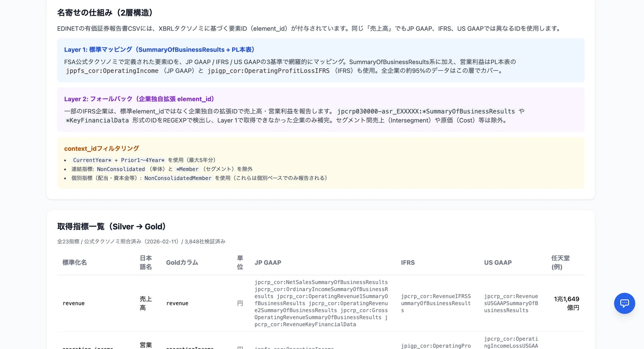
Task: Click the 1兆1,649億円 Nintendo value
Action: (566, 303)
